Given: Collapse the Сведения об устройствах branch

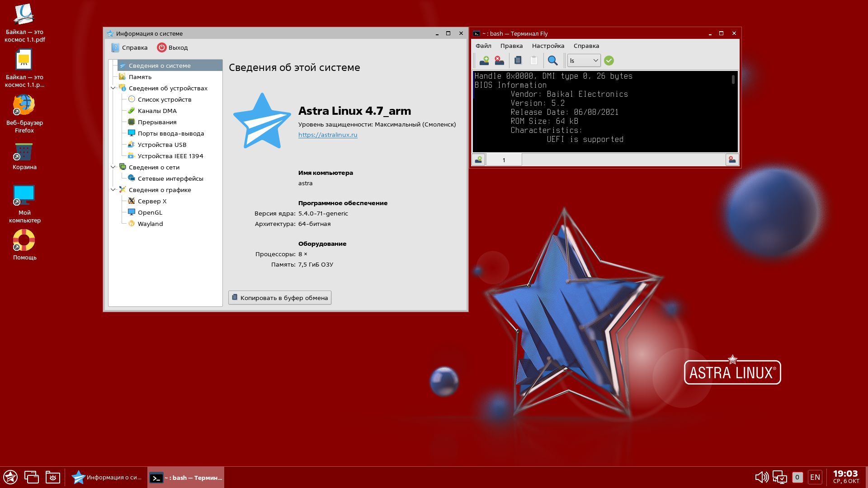Looking at the screenshot, I should (x=113, y=88).
